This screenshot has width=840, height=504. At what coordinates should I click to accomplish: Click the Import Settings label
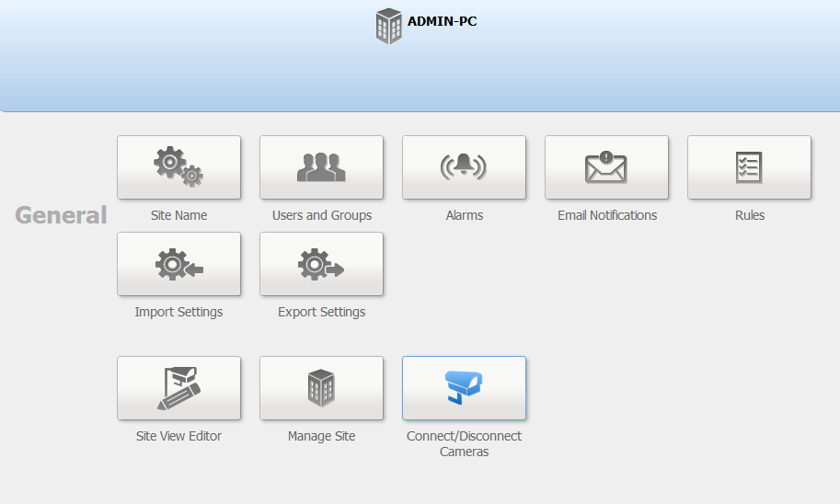[178, 312]
